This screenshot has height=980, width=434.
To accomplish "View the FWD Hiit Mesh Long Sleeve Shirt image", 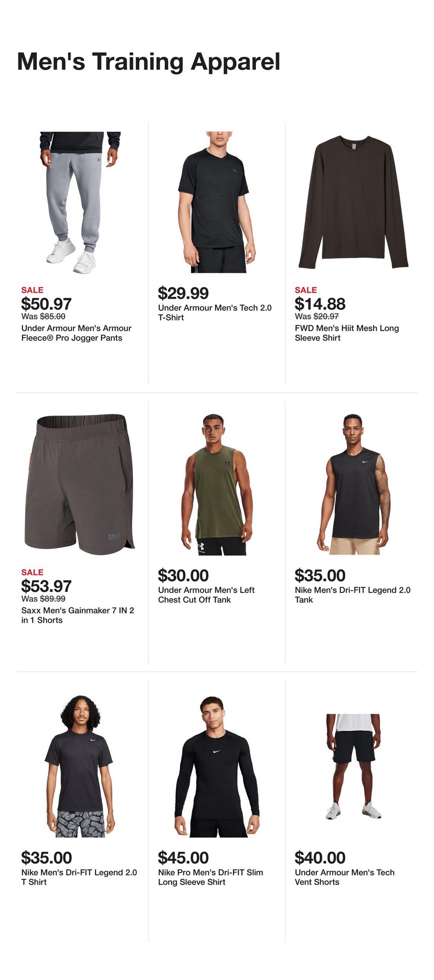I will pos(354,202).
